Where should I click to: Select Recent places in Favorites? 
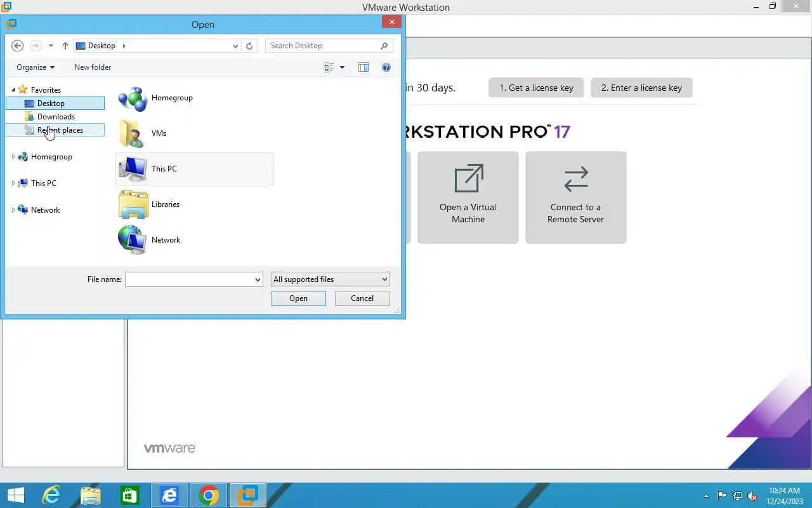55,130
